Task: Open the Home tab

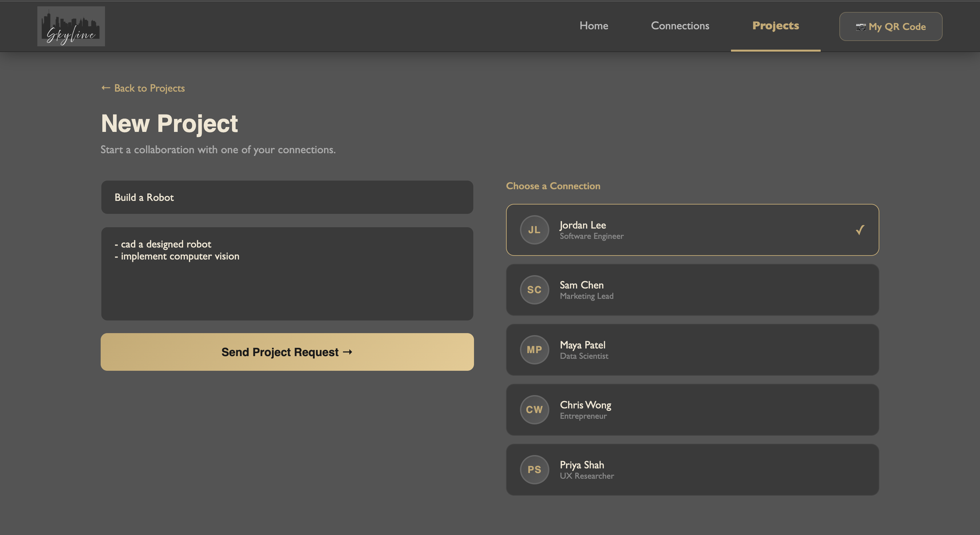Action: tap(593, 25)
